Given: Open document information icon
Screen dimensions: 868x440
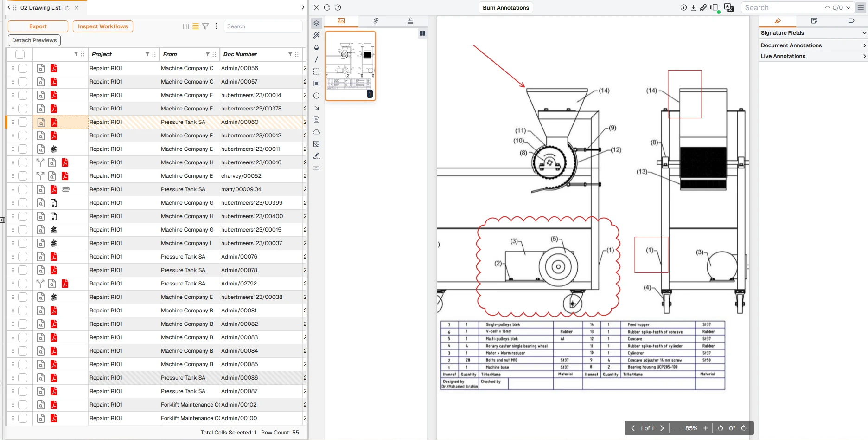Looking at the screenshot, I should (683, 7).
